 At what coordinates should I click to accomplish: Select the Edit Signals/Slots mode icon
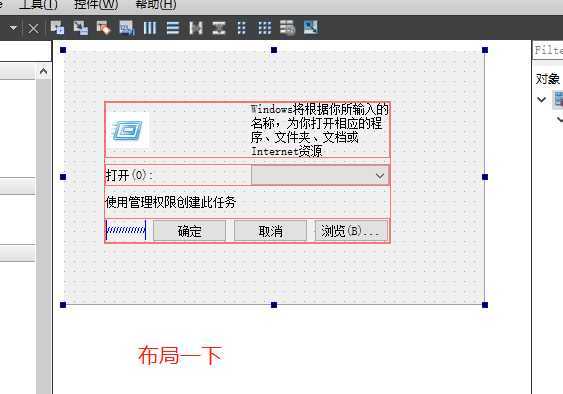tap(80, 28)
